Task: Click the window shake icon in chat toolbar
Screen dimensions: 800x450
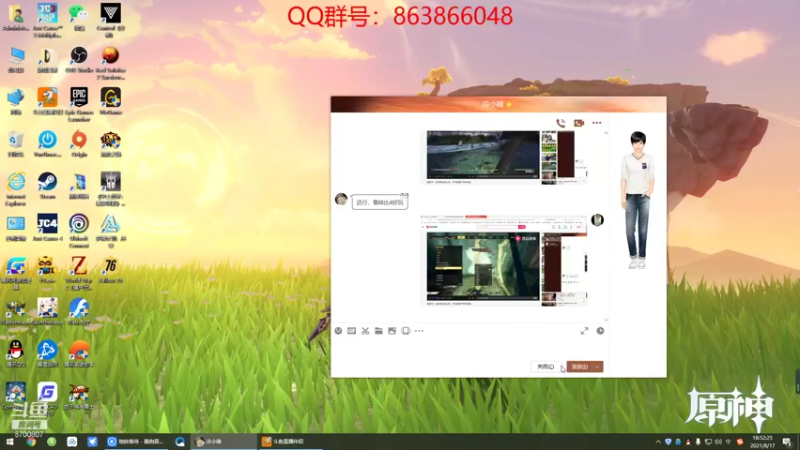Action: click(x=406, y=331)
